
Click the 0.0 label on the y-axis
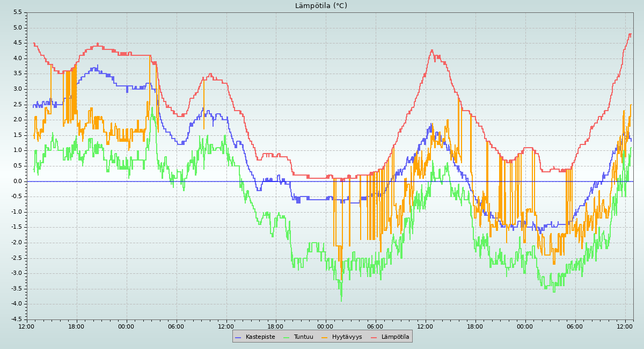[17, 181]
